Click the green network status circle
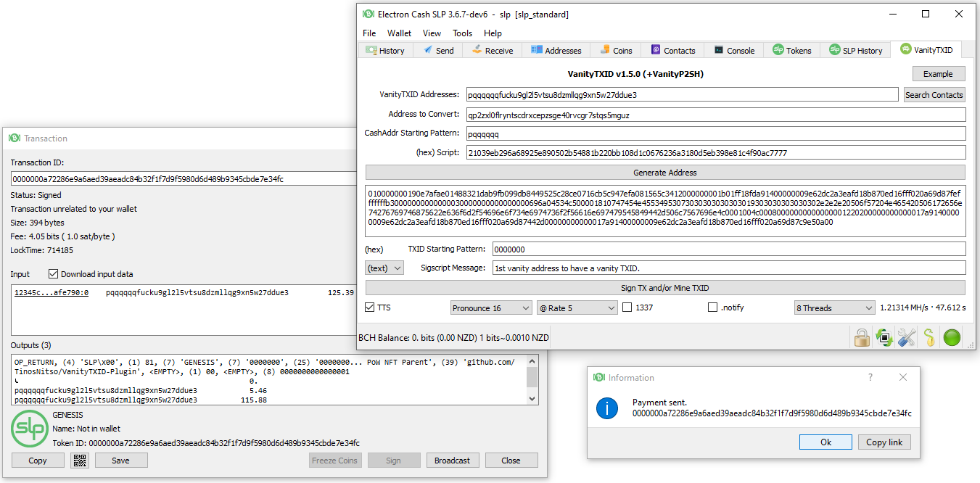Image resolution: width=980 pixels, height=483 pixels. click(951, 337)
